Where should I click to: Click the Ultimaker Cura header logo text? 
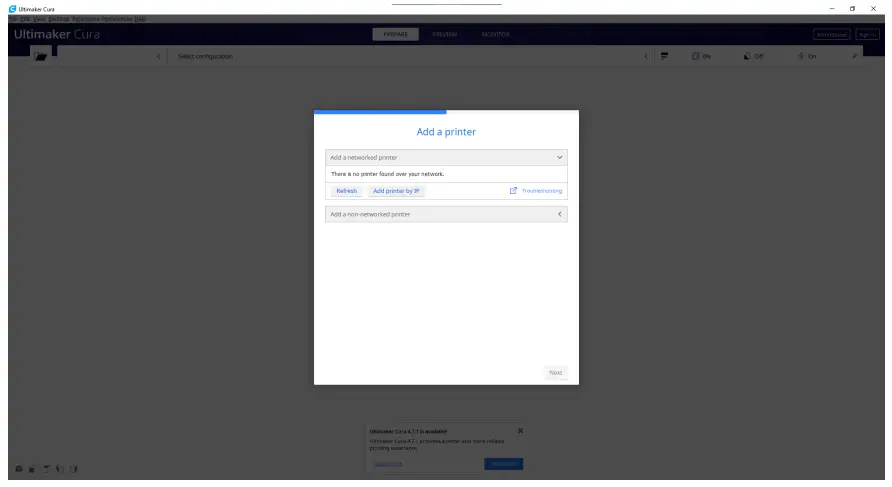pos(57,34)
